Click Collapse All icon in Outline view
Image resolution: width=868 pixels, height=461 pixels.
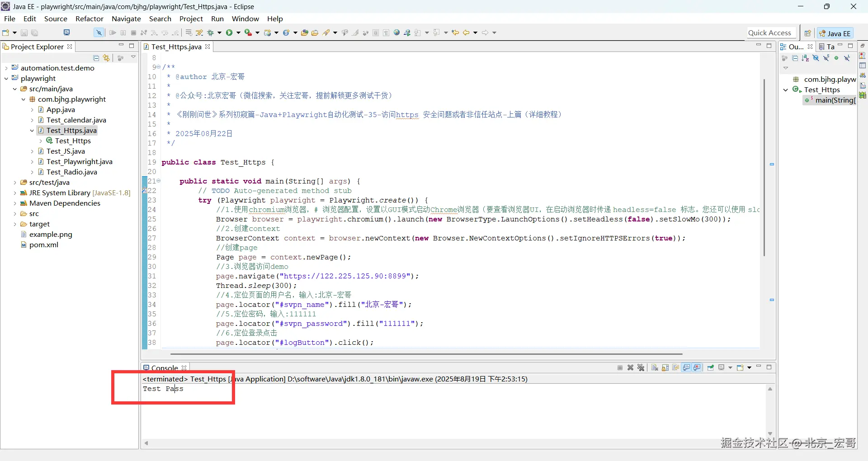click(x=795, y=58)
